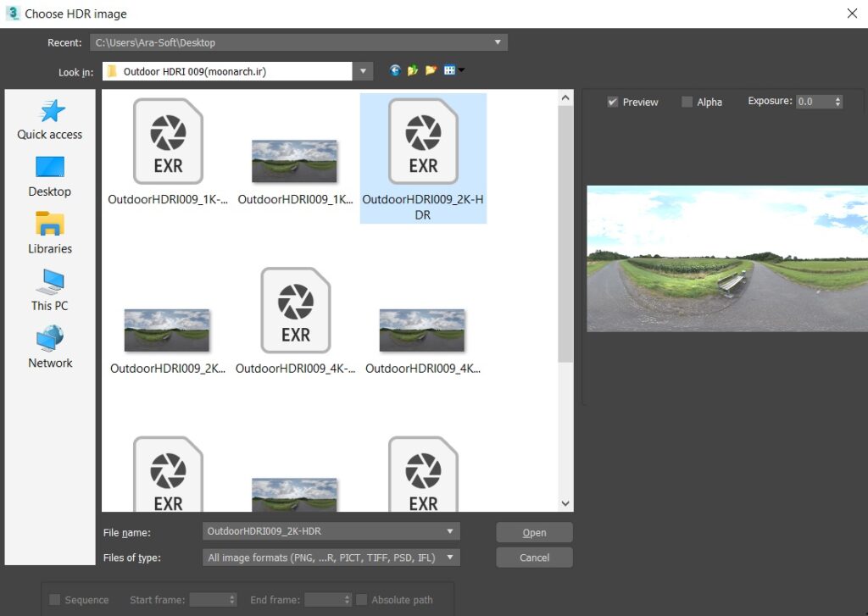Toggle the Preview checkbox
868x616 pixels.
click(x=612, y=102)
